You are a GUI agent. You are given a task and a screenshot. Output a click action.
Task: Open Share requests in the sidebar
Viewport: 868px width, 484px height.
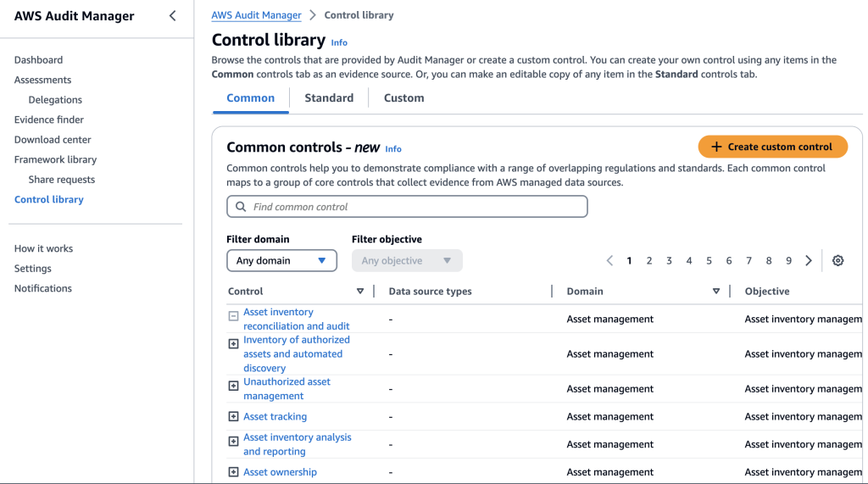pos(61,180)
